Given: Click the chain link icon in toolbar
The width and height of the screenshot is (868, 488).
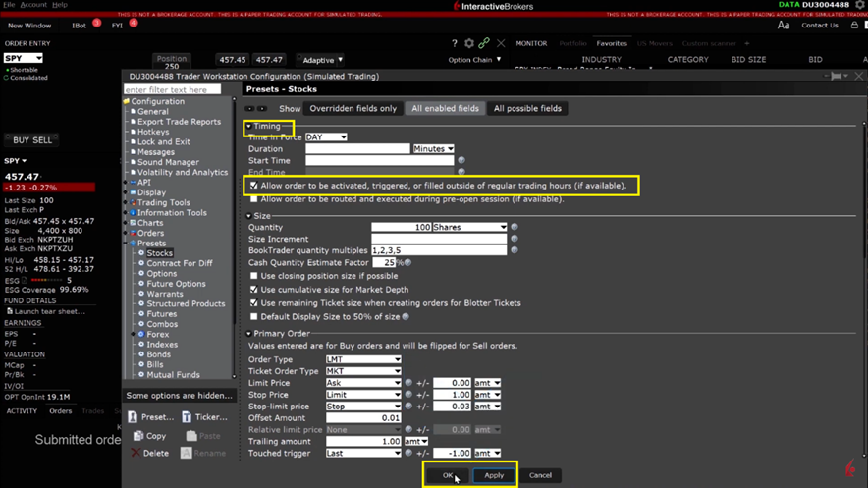Looking at the screenshot, I should point(484,43).
